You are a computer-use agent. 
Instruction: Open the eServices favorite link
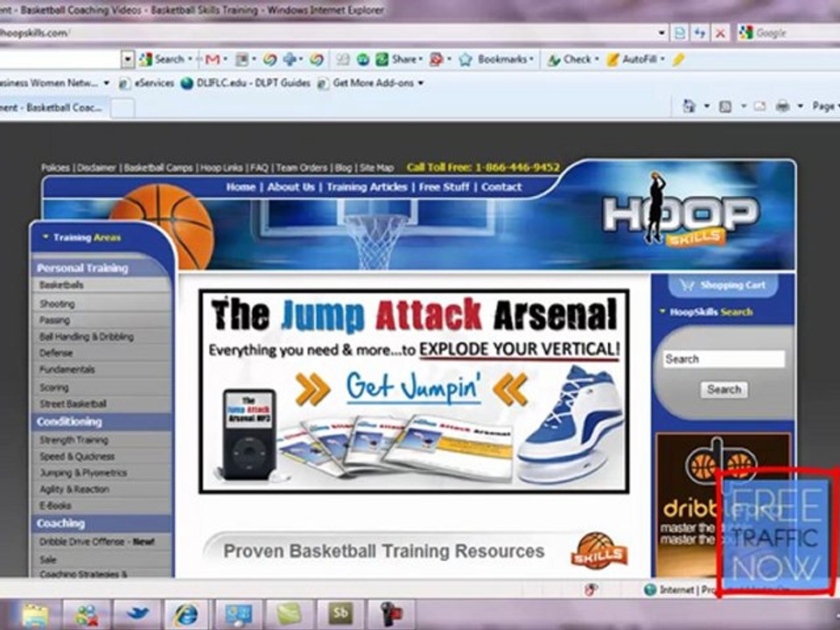point(146,83)
